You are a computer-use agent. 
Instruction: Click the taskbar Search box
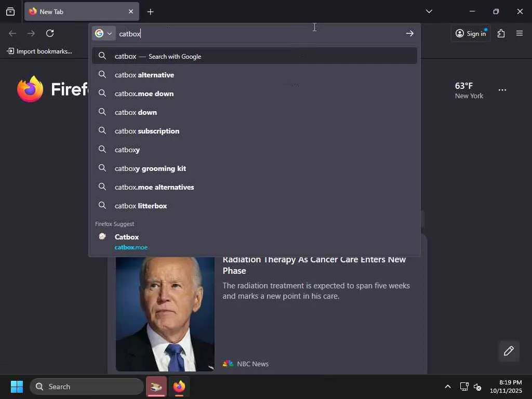coord(87,387)
